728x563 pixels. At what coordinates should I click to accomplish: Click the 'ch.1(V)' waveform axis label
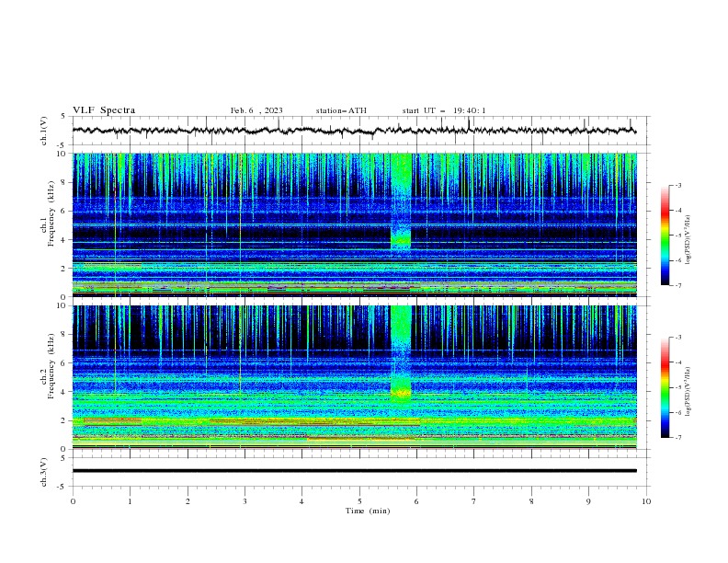tap(44, 131)
